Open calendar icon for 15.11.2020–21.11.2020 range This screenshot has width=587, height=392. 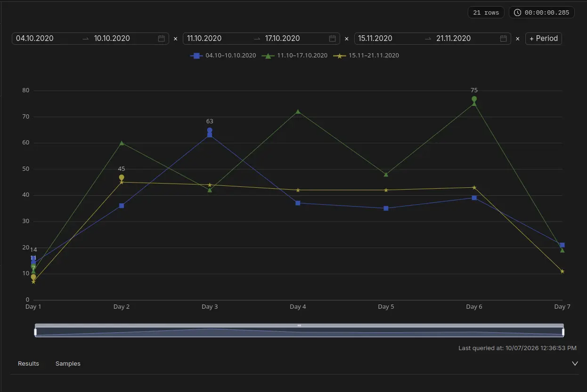click(503, 39)
